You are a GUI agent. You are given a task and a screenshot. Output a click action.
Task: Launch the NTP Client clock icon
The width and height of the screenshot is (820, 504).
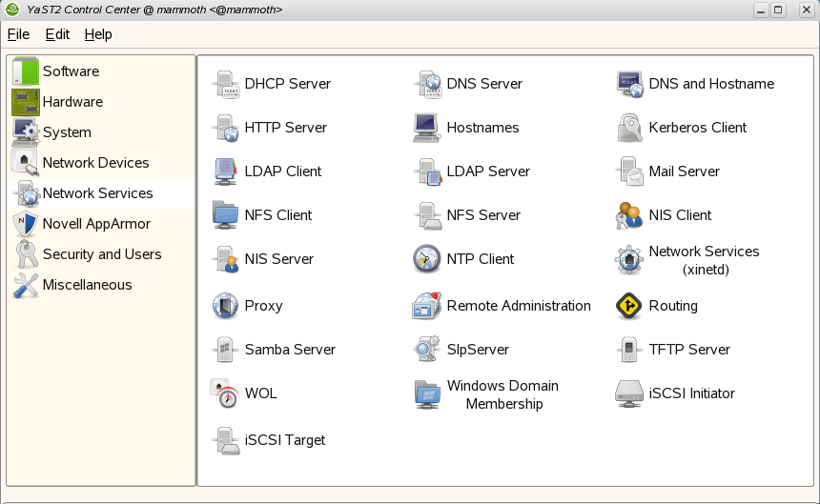click(426, 259)
